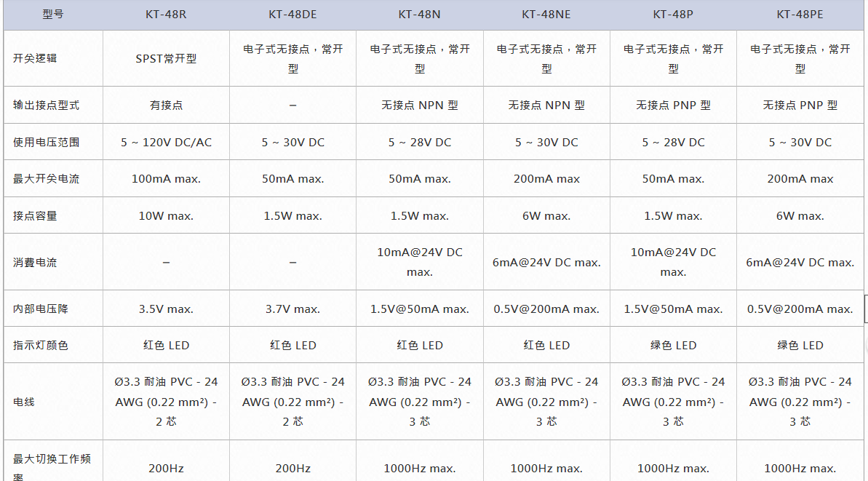Select 6mA@24V DC max. under KT-48NE
This screenshot has height=481, width=868.
[546, 263]
